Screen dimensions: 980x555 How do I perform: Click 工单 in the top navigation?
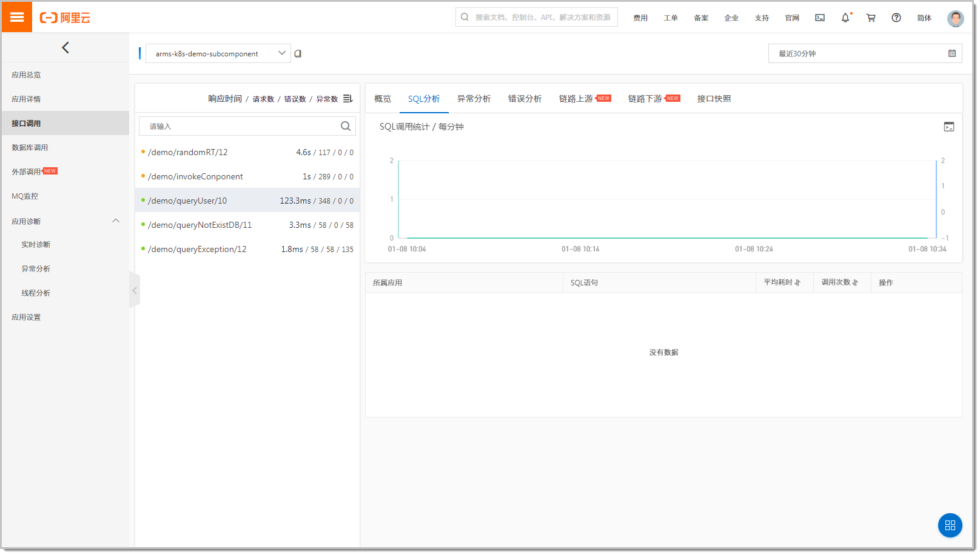pos(671,18)
